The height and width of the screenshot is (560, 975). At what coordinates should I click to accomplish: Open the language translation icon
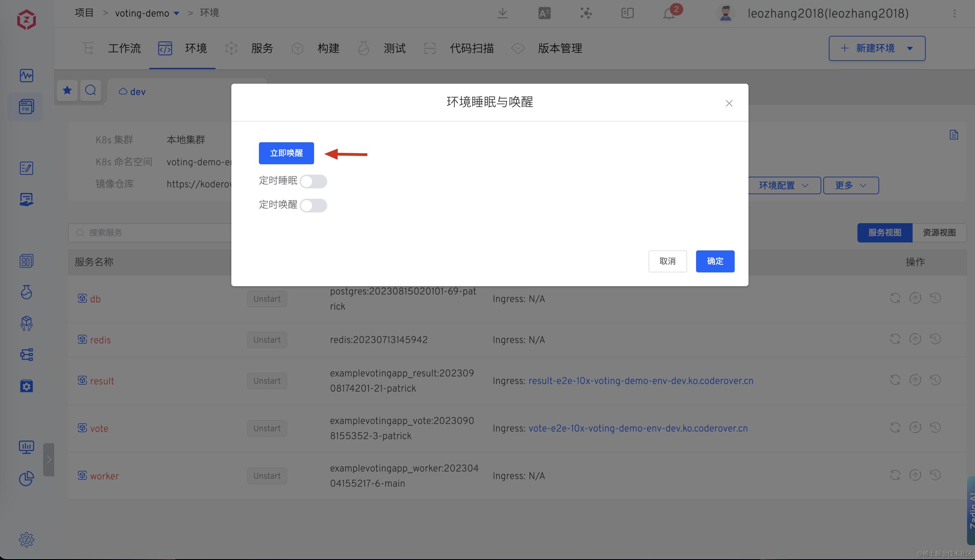coord(544,13)
